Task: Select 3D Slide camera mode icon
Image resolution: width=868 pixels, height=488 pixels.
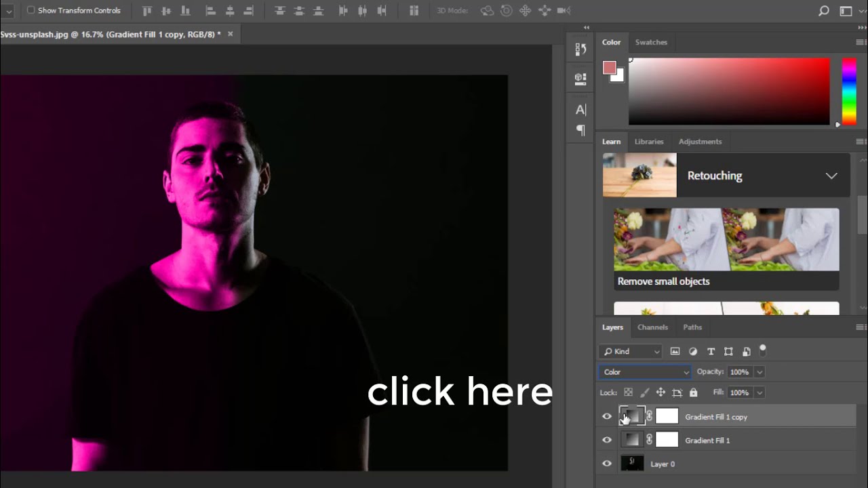Action: pos(544,10)
